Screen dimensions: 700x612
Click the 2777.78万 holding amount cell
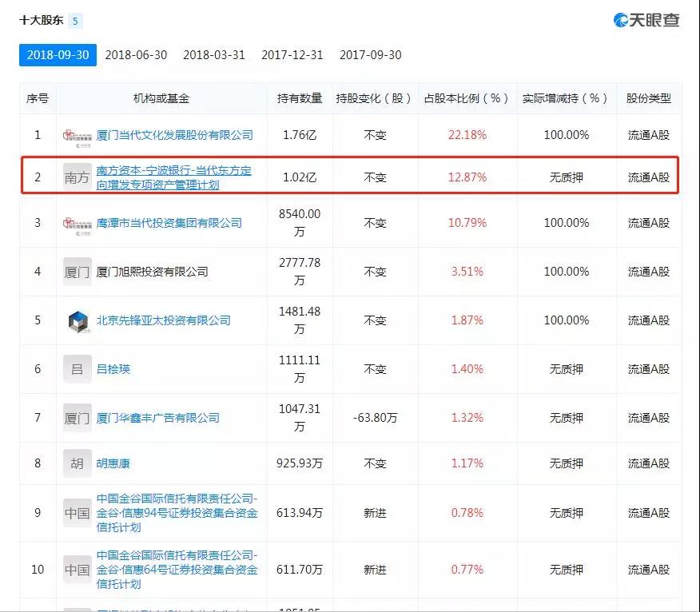point(300,272)
